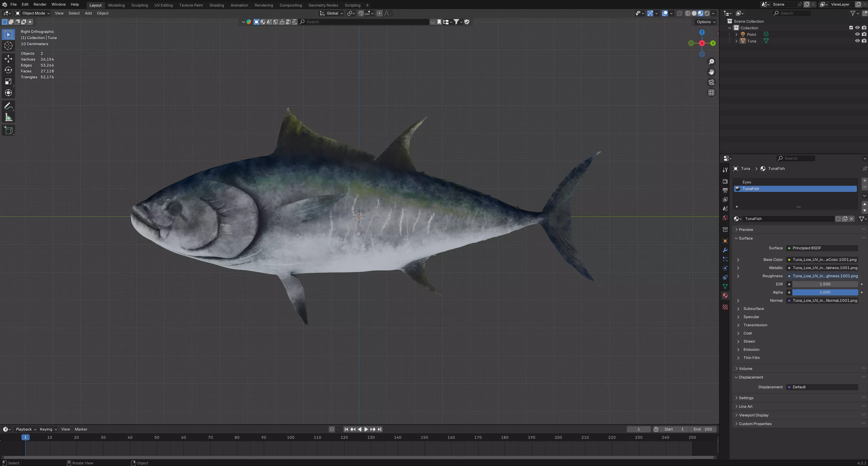Viewport: 868px width, 466px height.
Task: Toggle X-ray display mode
Action: point(679,13)
